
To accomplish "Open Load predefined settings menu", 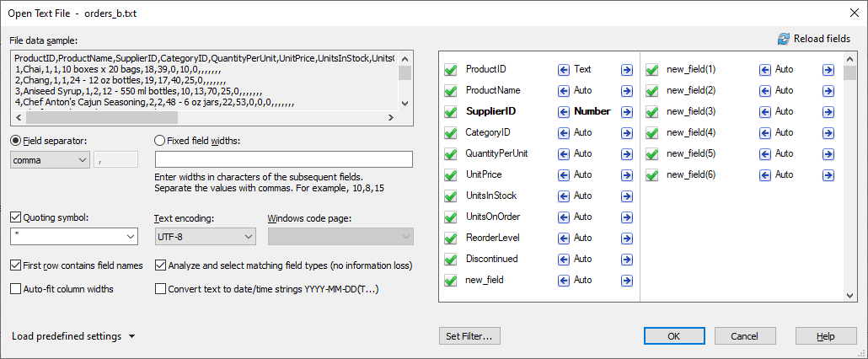I will pos(73,336).
